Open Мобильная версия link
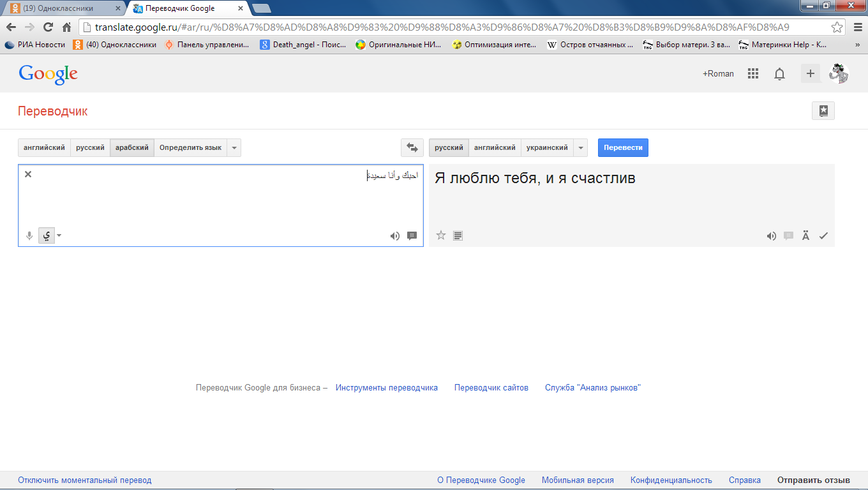868x490 pixels. click(578, 480)
